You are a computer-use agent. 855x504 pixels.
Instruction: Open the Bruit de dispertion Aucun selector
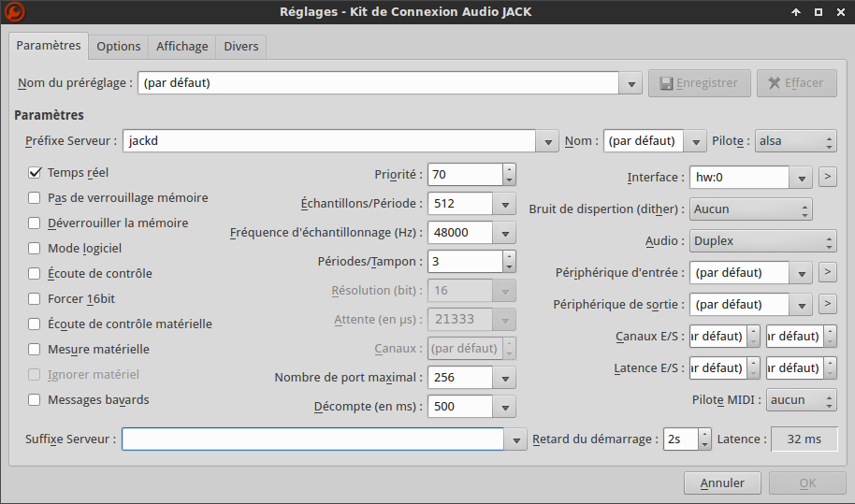click(751, 209)
